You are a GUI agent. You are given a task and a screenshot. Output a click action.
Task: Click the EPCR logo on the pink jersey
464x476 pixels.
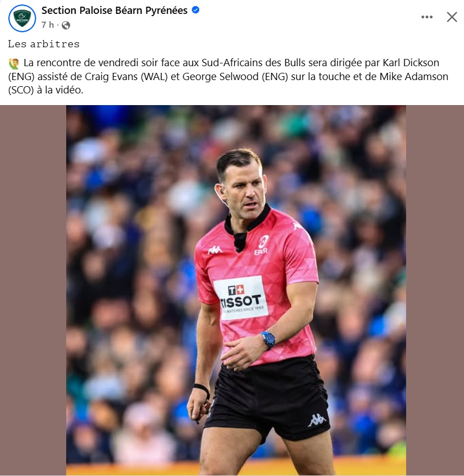[261, 245]
